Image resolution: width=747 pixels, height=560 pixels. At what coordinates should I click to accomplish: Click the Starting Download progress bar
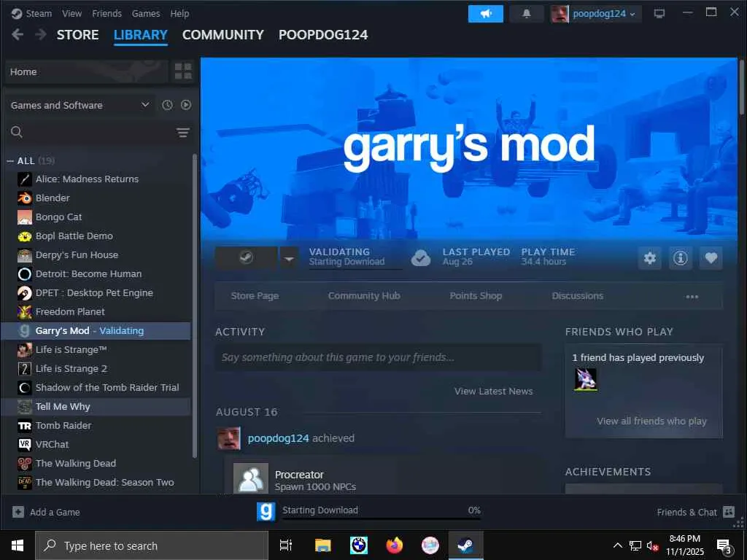[381, 518]
